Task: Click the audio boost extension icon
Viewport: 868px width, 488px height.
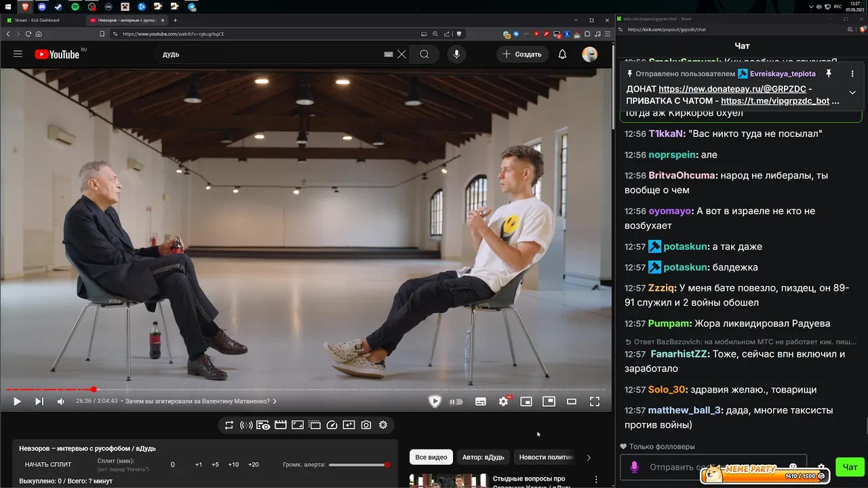Action: 246,425
